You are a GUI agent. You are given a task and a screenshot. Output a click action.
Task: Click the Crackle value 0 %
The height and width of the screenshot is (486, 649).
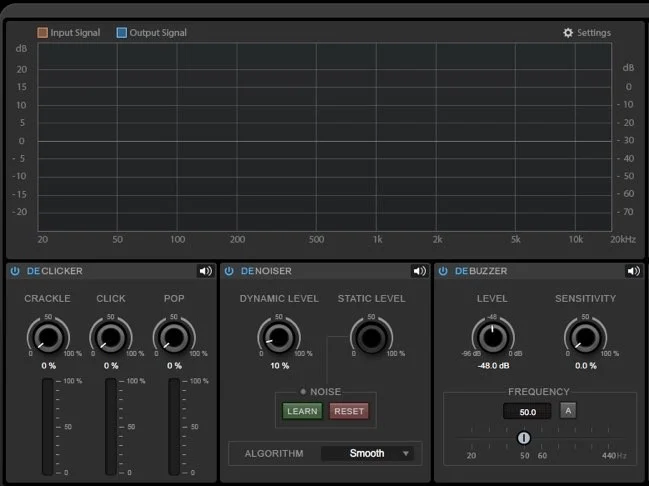pyautogui.click(x=48, y=366)
